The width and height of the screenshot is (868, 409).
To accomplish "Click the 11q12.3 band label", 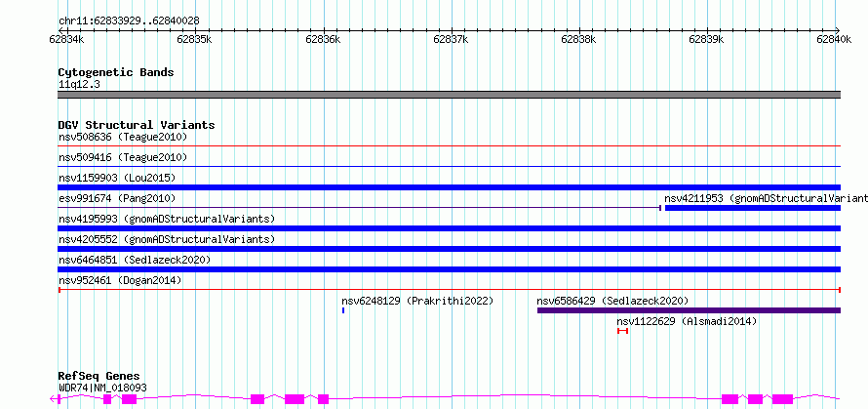I will tap(79, 85).
